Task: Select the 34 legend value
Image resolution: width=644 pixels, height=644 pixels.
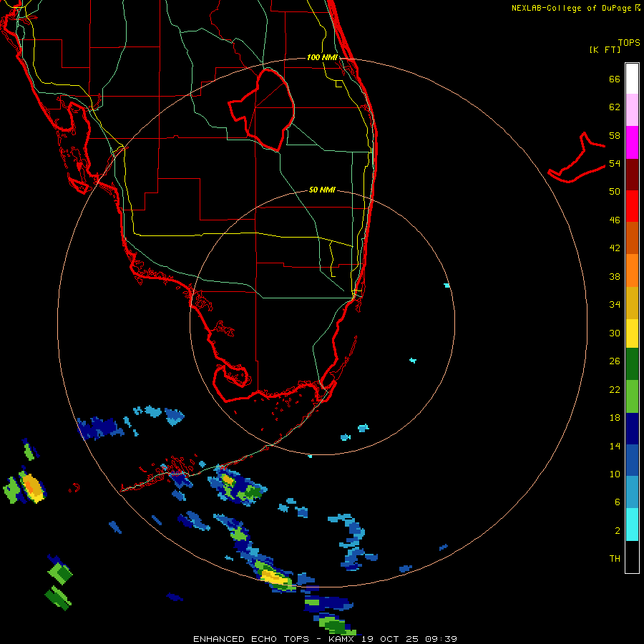Action: (x=615, y=305)
